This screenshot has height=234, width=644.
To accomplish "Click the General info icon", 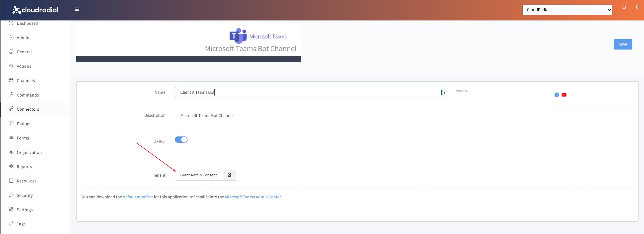I will click(11, 52).
